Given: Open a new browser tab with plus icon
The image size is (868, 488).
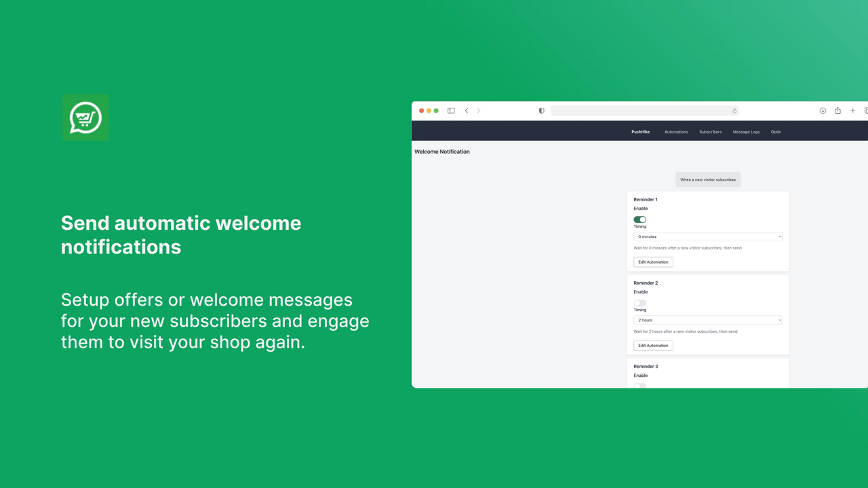Looking at the screenshot, I should (x=852, y=110).
